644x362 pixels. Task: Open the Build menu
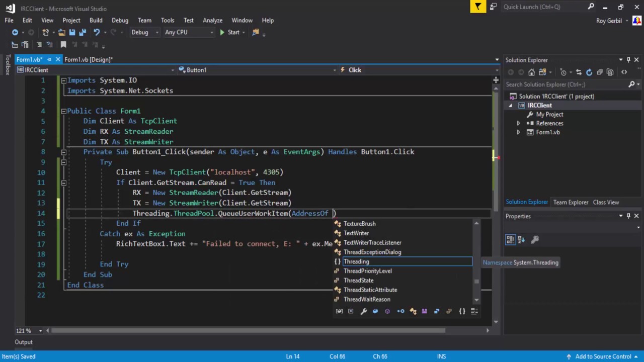(x=96, y=20)
